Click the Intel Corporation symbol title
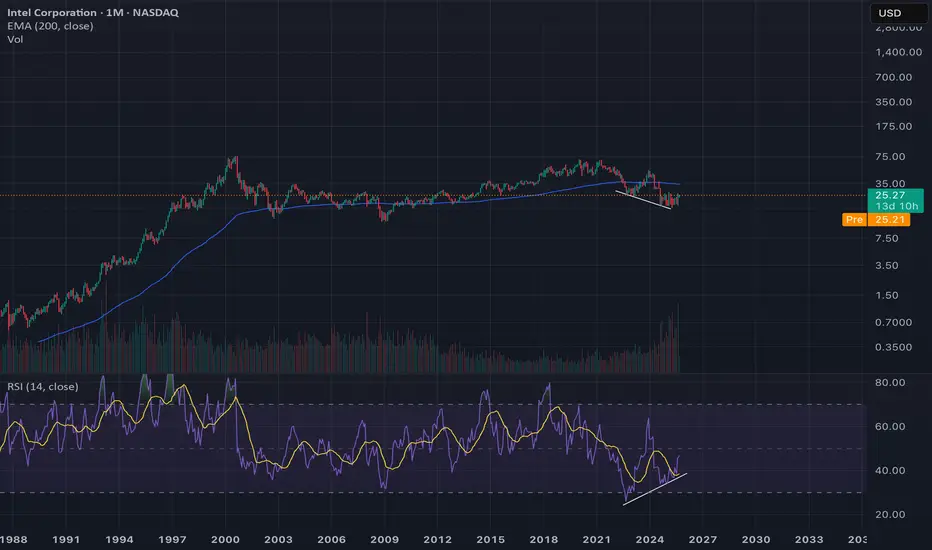 pos(93,12)
